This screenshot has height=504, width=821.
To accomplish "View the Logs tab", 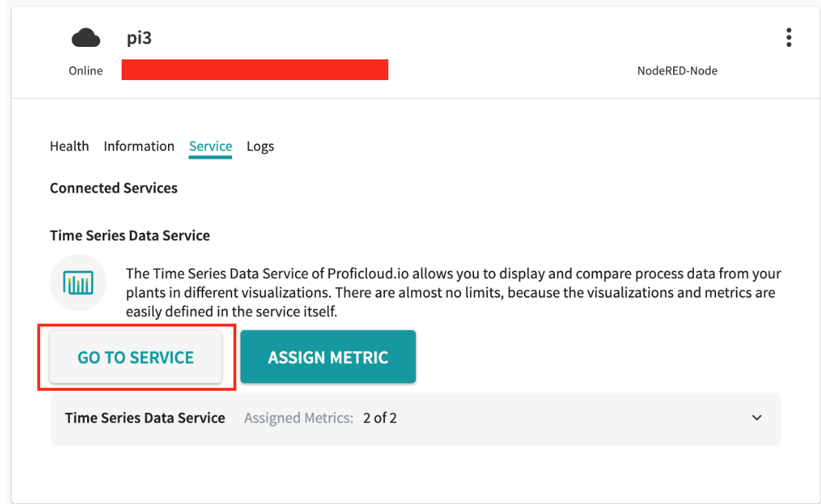I will point(261,146).
